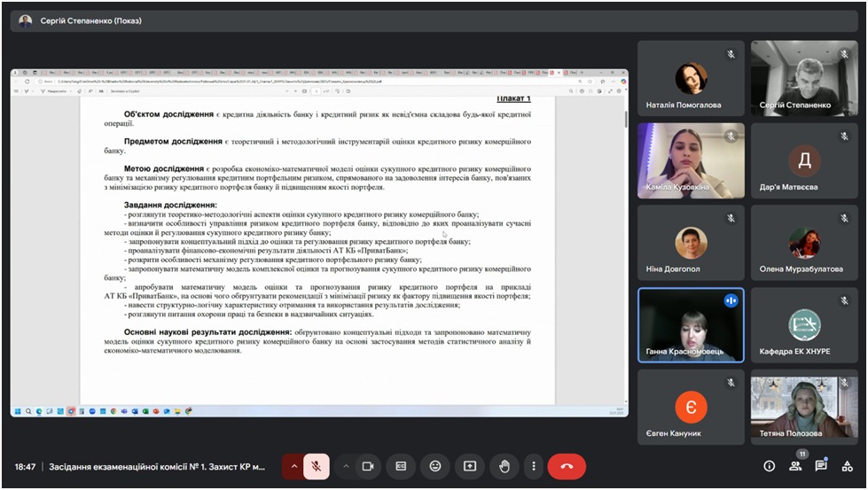Click the Windows Start button in shared screen
The height and width of the screenshot is (490, 868).
tap(17, 411)
